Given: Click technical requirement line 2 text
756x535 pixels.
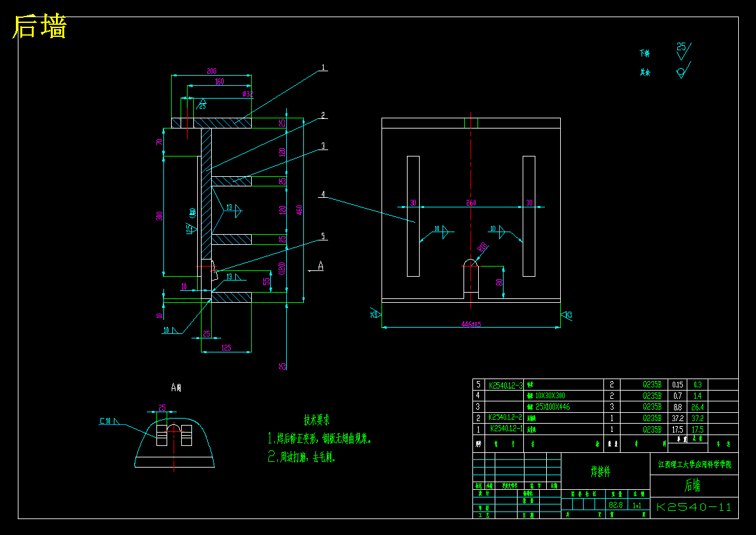Looking at the screenshot, I should pyautogui.click(x=301, y=456).
